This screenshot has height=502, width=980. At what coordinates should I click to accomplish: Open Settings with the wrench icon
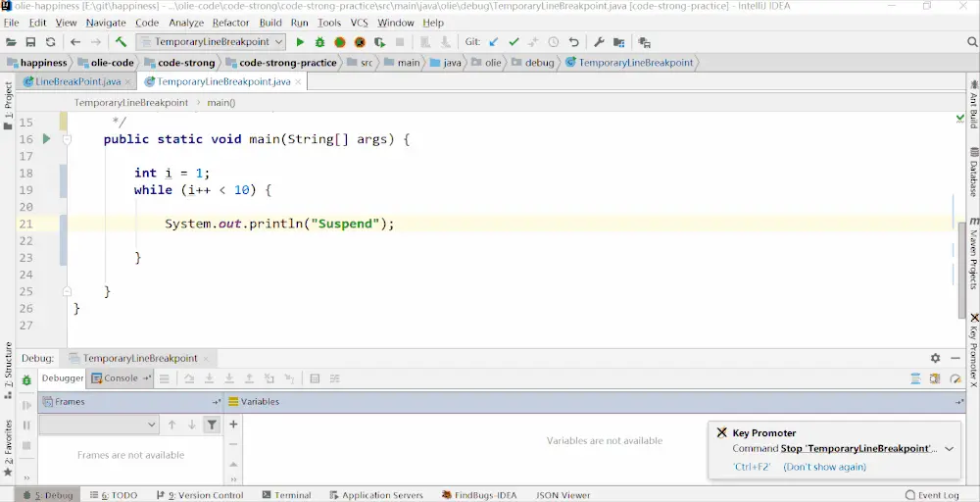tap(599, 42)
